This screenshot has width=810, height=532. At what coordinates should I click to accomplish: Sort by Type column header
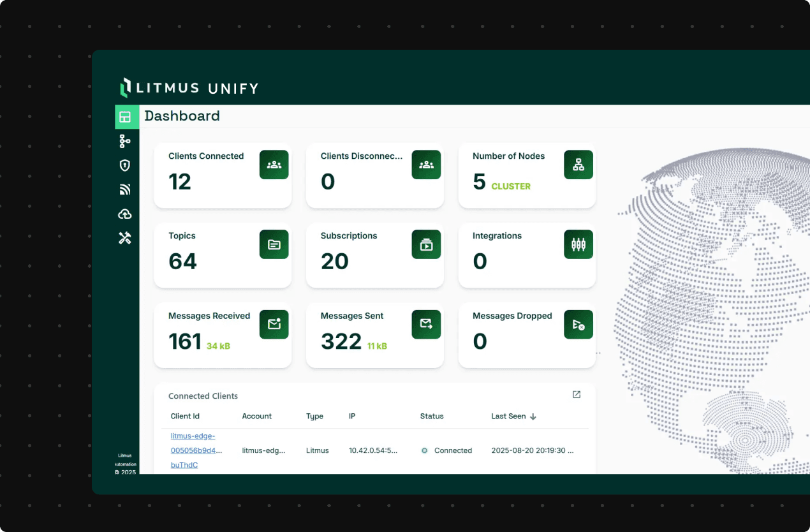click(x=314, y=417)
